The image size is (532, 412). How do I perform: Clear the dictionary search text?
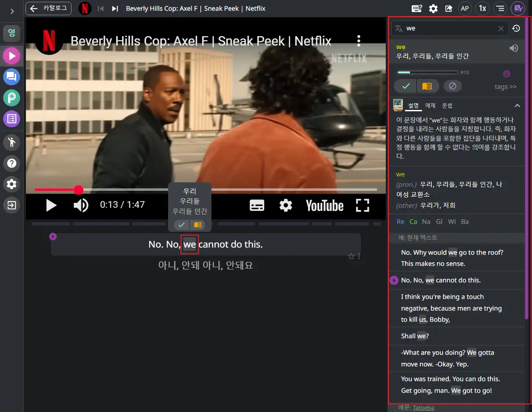click(x=501, y=29)
